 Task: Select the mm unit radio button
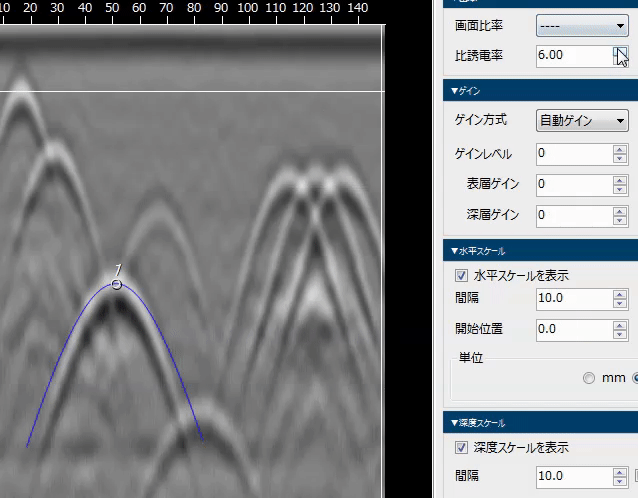[588, 378]
